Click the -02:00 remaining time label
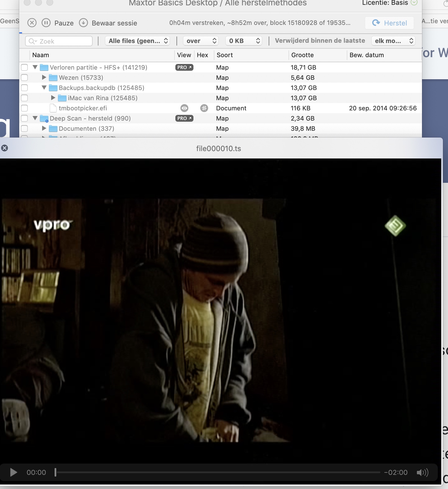Viewport: 448px width, 489px height. 396,472
